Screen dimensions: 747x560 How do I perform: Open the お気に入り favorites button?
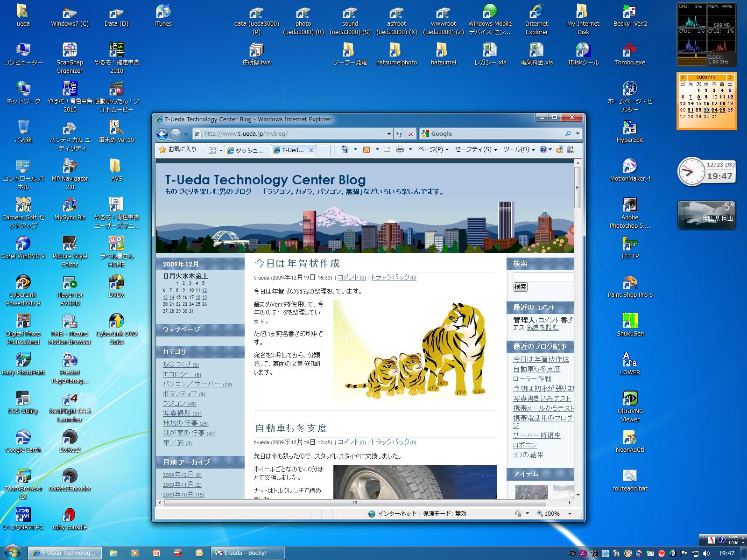pos(178,149)
